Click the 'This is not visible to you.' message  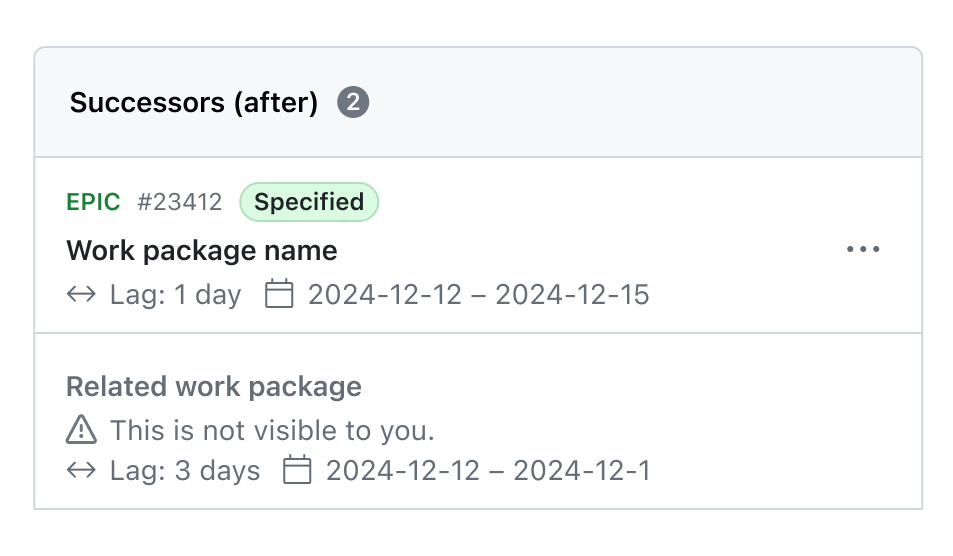272,431
